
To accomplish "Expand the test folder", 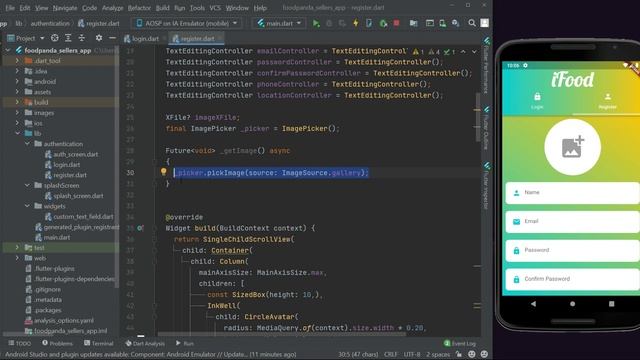I will pyautogui.click(x=17, y=248).
